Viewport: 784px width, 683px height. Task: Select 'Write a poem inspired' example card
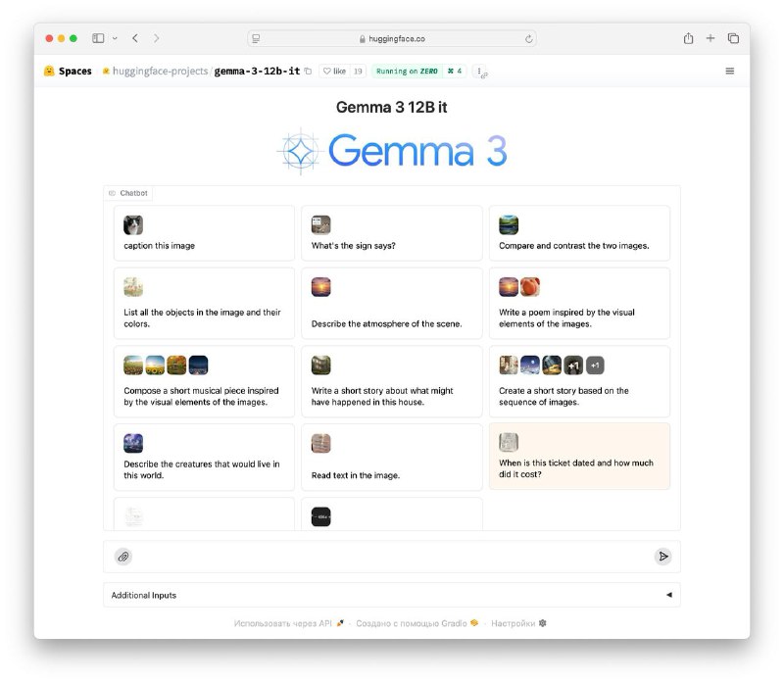(x=579, y=303)
